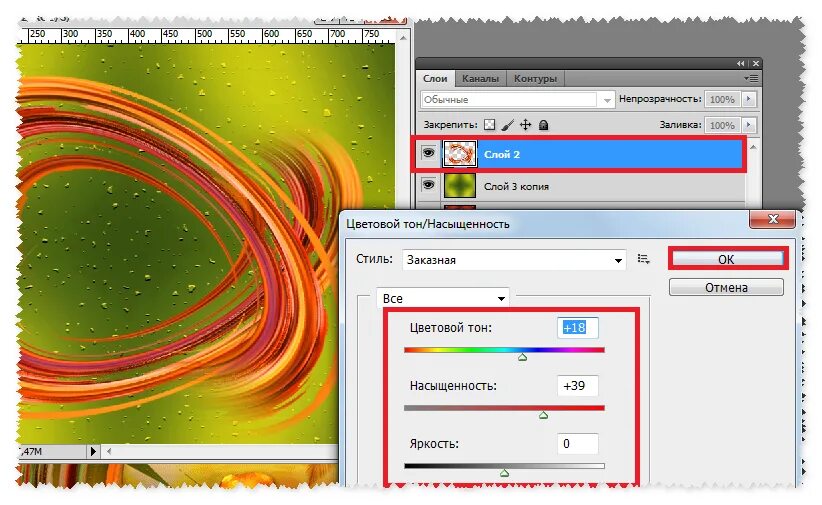Click lock position move icon
The image size is (822, 505).
pyautogui.click(x=525, y=125)
